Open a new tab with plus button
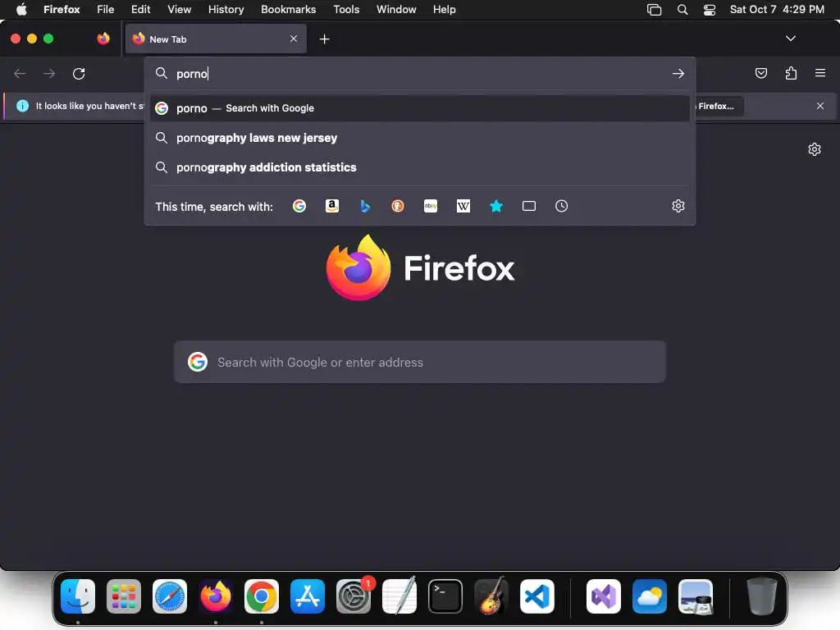 tap(324, 39)
